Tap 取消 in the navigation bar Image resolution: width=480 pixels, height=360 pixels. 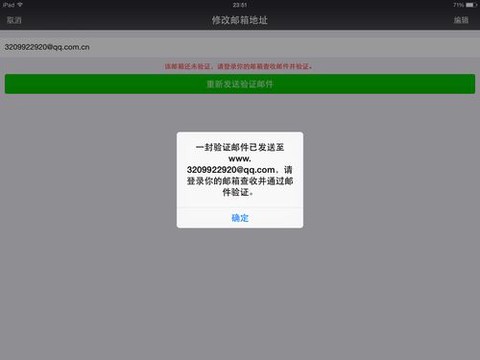pos(14,20)
